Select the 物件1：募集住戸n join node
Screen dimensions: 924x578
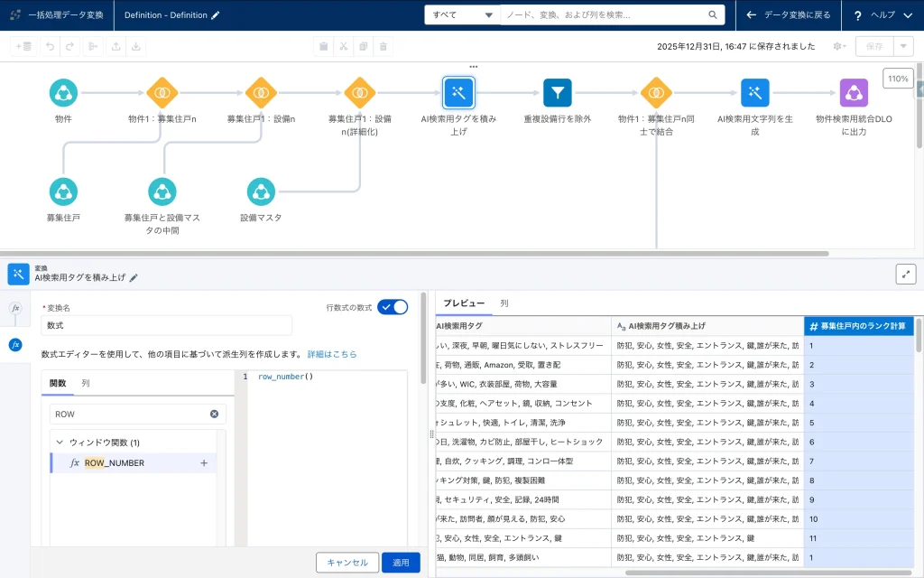click(162, 92)
